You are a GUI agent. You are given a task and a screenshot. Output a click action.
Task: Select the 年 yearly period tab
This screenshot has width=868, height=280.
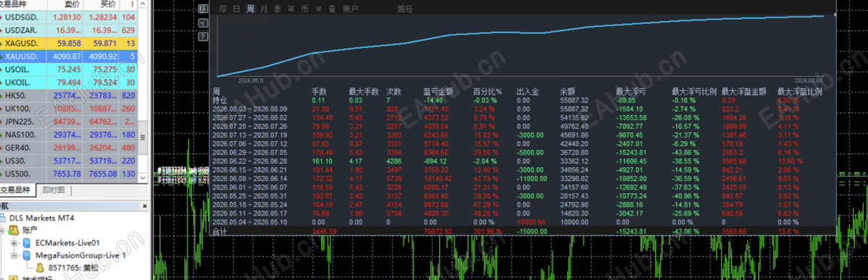[291, 9]
